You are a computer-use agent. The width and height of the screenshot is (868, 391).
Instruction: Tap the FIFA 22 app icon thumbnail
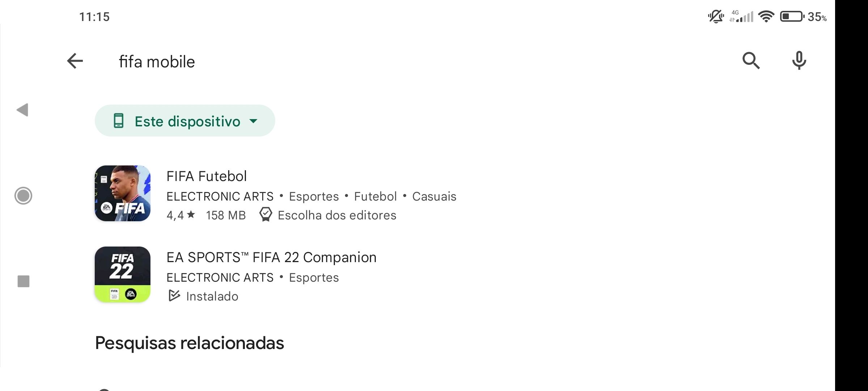[x=123, y=274]
